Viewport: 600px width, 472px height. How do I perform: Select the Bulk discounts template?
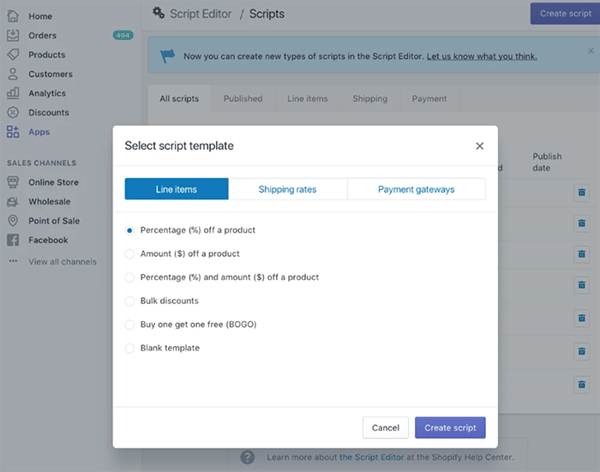pos(130,301)
